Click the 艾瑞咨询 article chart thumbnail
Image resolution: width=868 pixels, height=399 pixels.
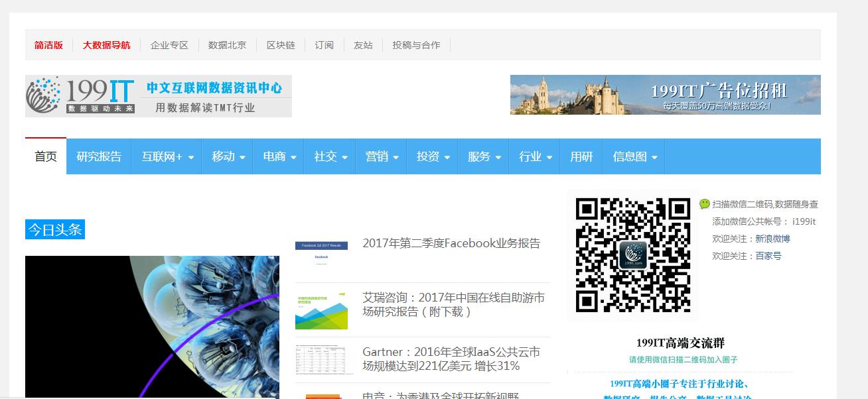click(x=321, y=308)
